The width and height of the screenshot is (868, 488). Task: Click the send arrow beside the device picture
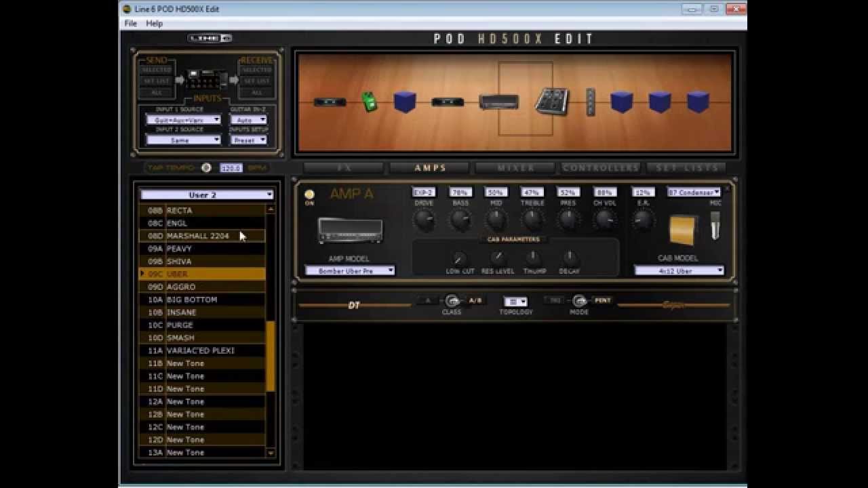pos(180,80)
